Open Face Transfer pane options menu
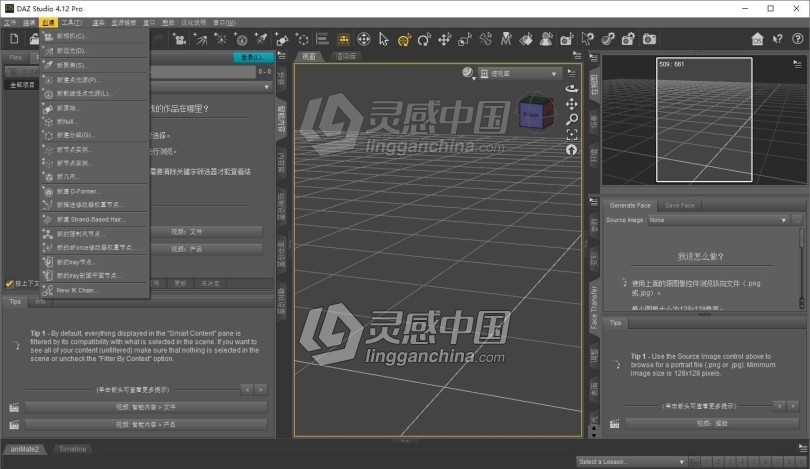The width and height of the screenshot is (810, 469). point(594,201)
